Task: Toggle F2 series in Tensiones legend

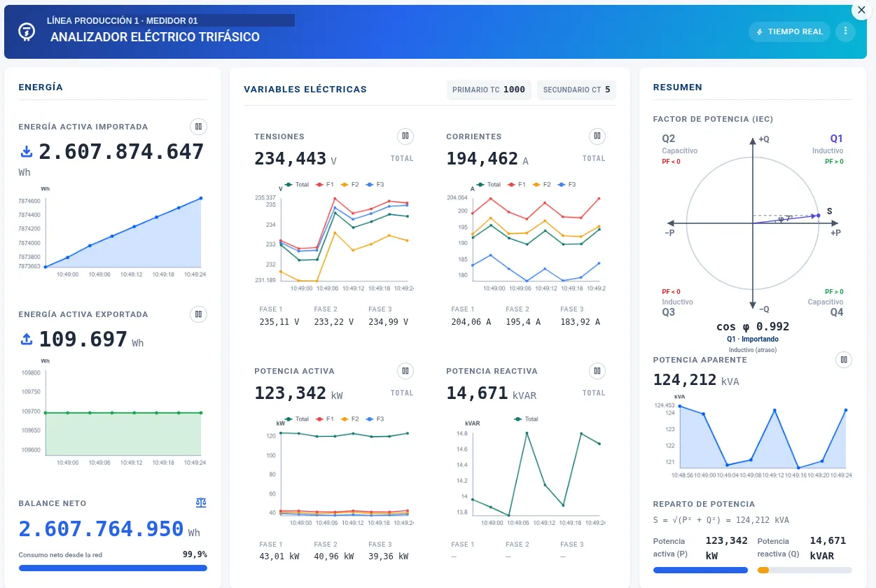Action: coord(349,185)
